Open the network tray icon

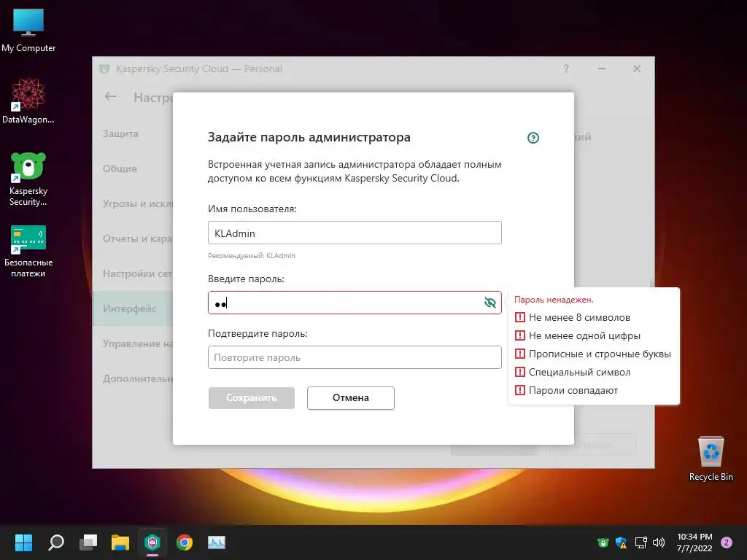[640, 542]
